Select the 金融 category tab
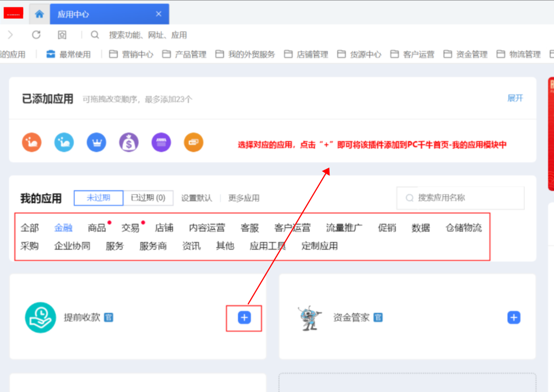This screenshot has height=392, width=554. 63,228
